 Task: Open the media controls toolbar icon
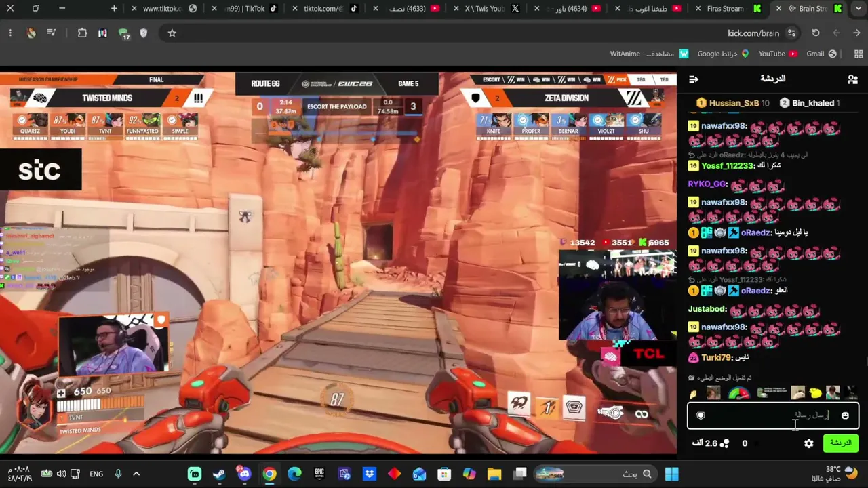[52, 33]
